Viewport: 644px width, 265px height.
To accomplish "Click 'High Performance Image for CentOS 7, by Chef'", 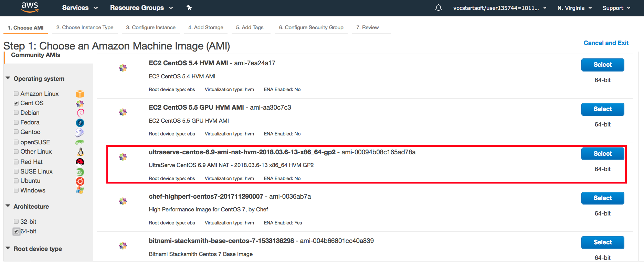I will [208, 209].
